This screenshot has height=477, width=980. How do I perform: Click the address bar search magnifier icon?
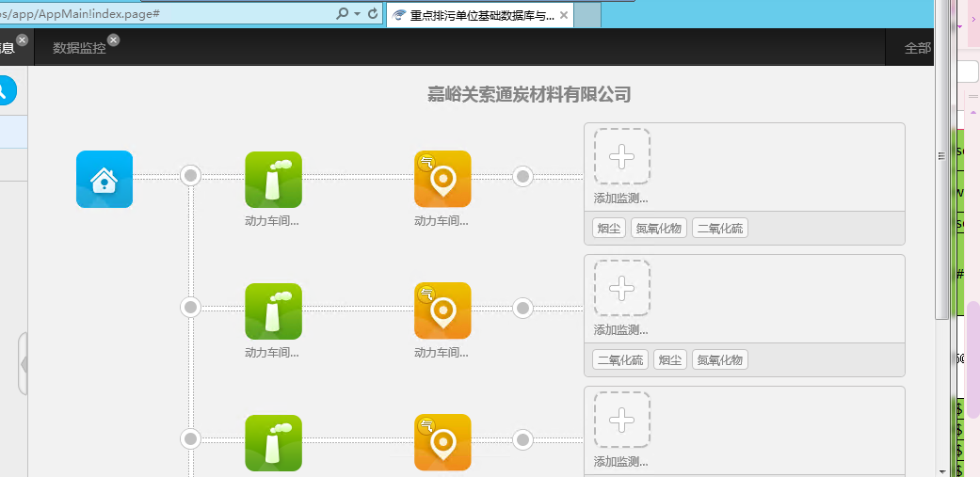[x=342, y=13]
